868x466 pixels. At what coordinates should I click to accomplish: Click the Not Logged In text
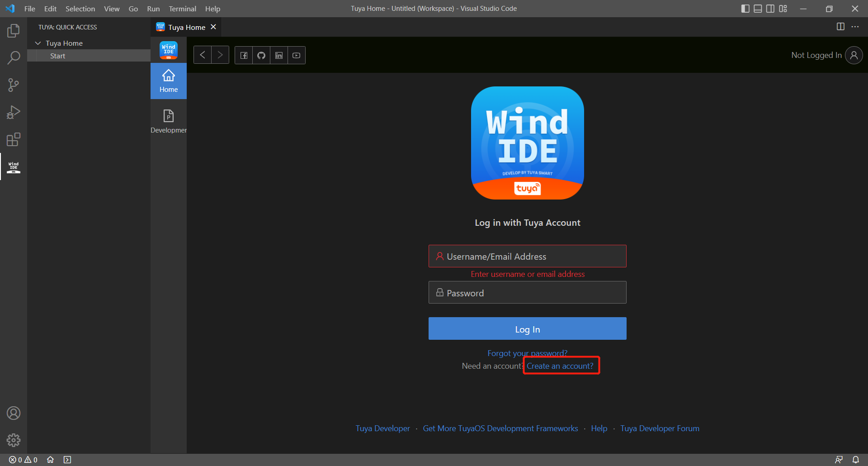pos(816,55)
